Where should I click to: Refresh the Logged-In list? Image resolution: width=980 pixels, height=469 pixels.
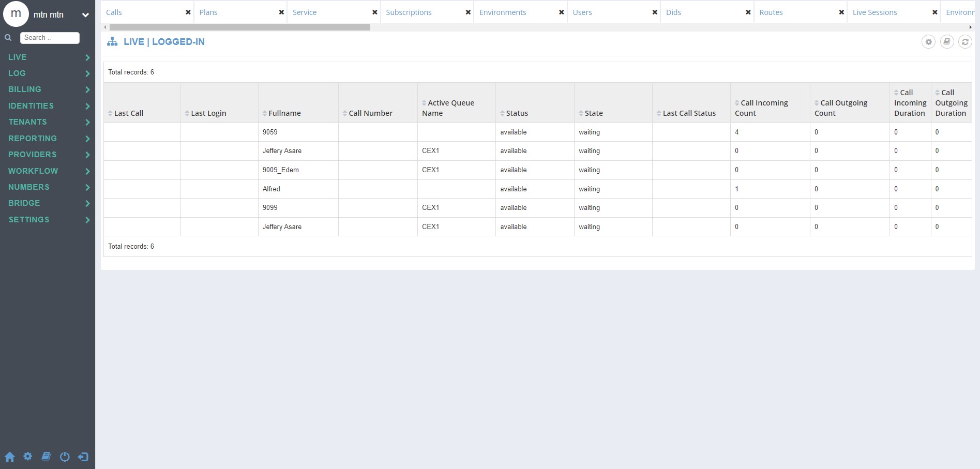965,42
